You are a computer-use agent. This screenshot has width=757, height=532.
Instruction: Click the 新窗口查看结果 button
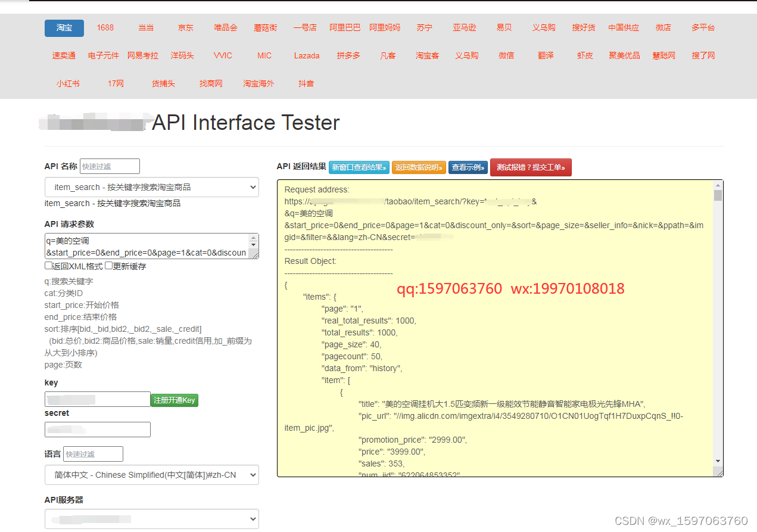[359, 167]
